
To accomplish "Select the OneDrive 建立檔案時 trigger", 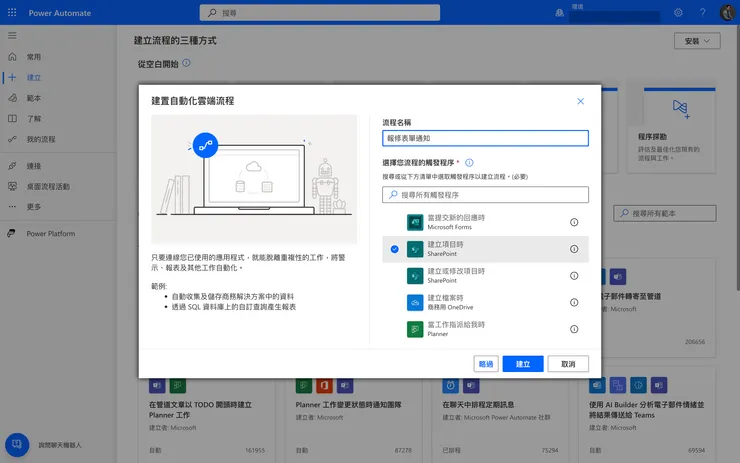I will pyautogui.click(x=485, y=303).
